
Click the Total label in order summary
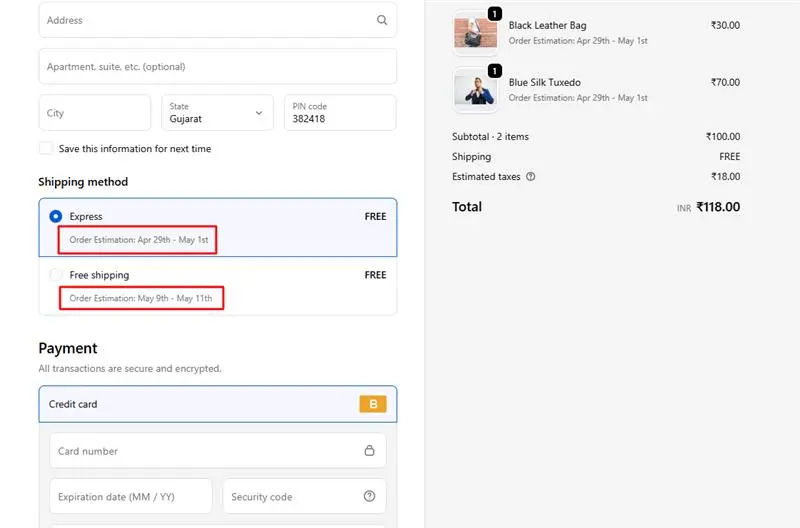point(467,207)
